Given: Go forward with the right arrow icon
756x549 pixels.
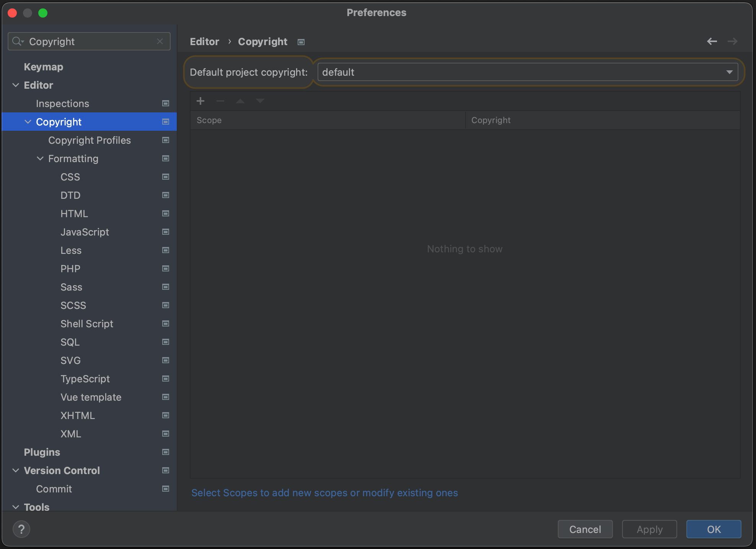Looking at the screenshot, I should tap(733, 41).
